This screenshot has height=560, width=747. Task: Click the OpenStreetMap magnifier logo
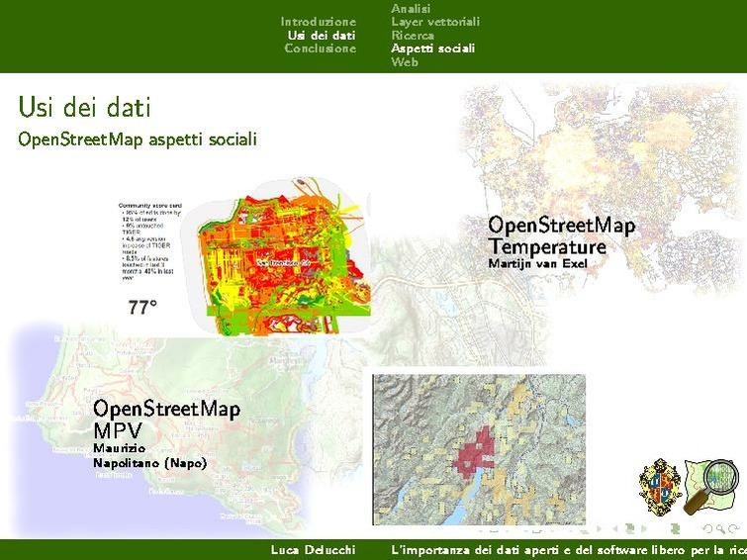(x=711, y=486)
